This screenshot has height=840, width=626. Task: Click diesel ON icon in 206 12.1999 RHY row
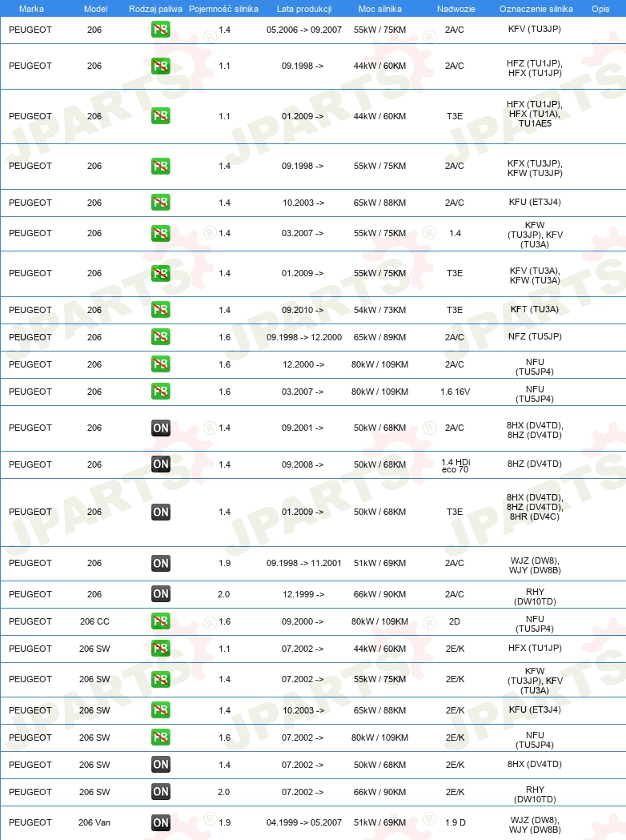pyautogui.click(x=161, y=594)
